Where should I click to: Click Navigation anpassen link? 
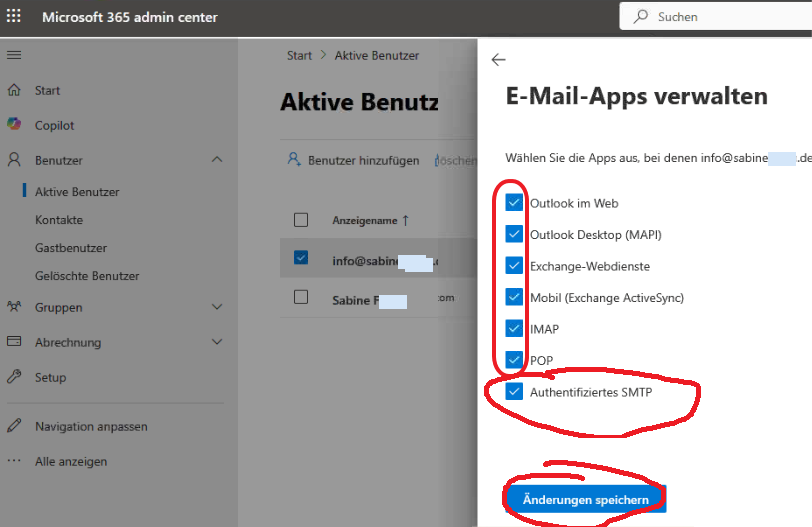91,427
